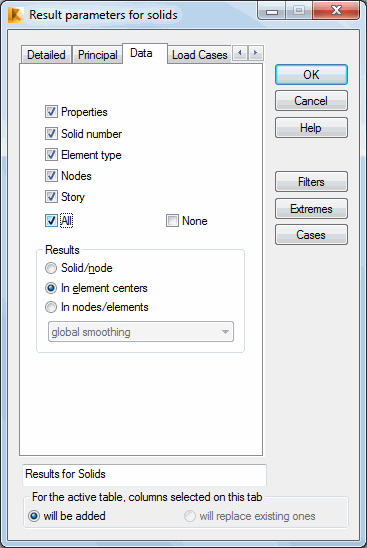Close the Result parameters for solids dialog
This screenshot has height=548, width=367.
coord(336,10)
